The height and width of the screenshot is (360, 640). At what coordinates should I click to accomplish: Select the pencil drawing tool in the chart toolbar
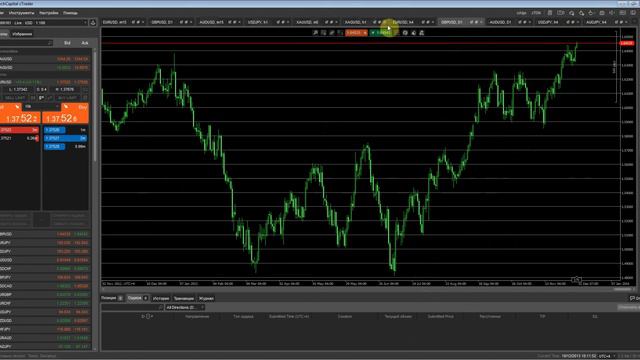click(x=332, y=33)
